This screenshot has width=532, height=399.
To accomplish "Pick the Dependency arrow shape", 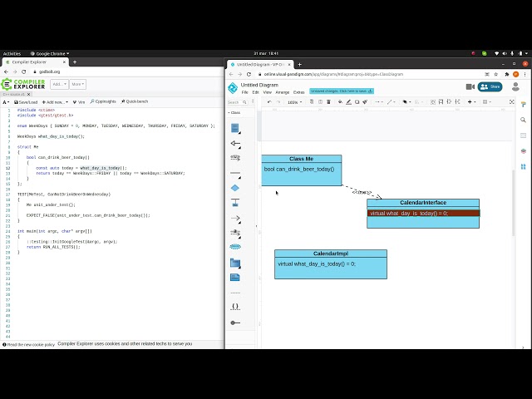I will 235,219.
